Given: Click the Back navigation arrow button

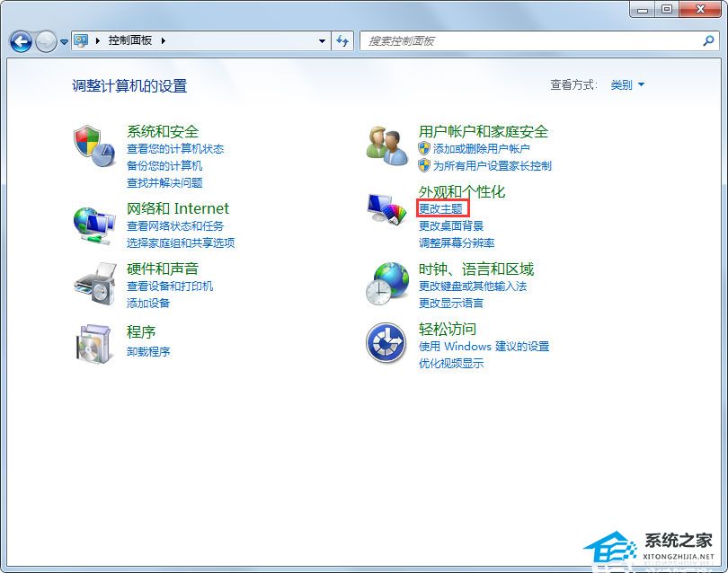Looking at the screenshot, I should (x=21, y=41).
